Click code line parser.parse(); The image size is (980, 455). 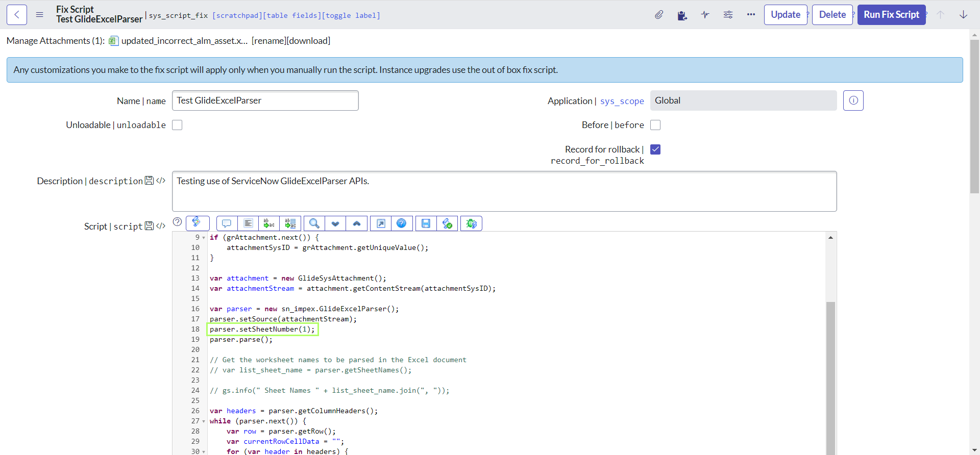click(x=241, y=340)
